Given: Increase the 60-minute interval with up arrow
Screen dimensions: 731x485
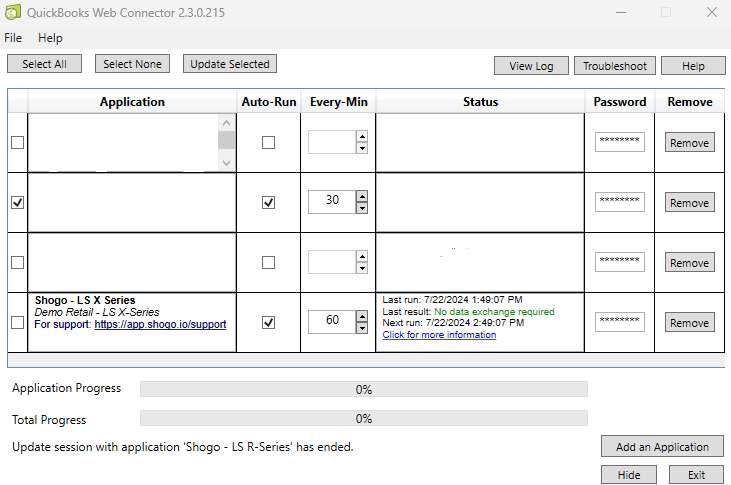Looking at the screenshot, I should point(362,316).
